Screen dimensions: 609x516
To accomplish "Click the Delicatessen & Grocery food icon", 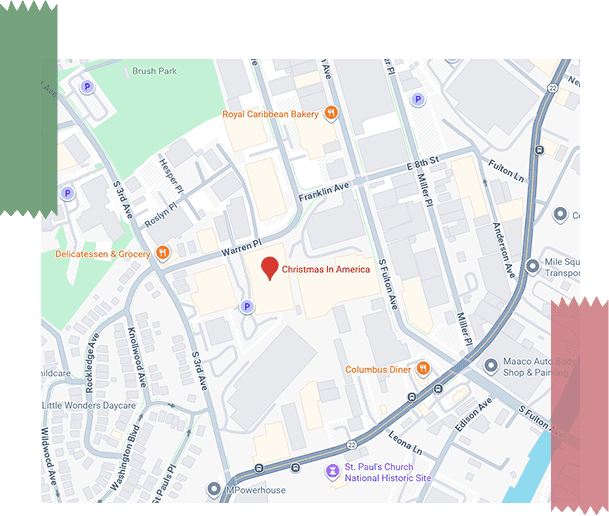I will [163, 254].
